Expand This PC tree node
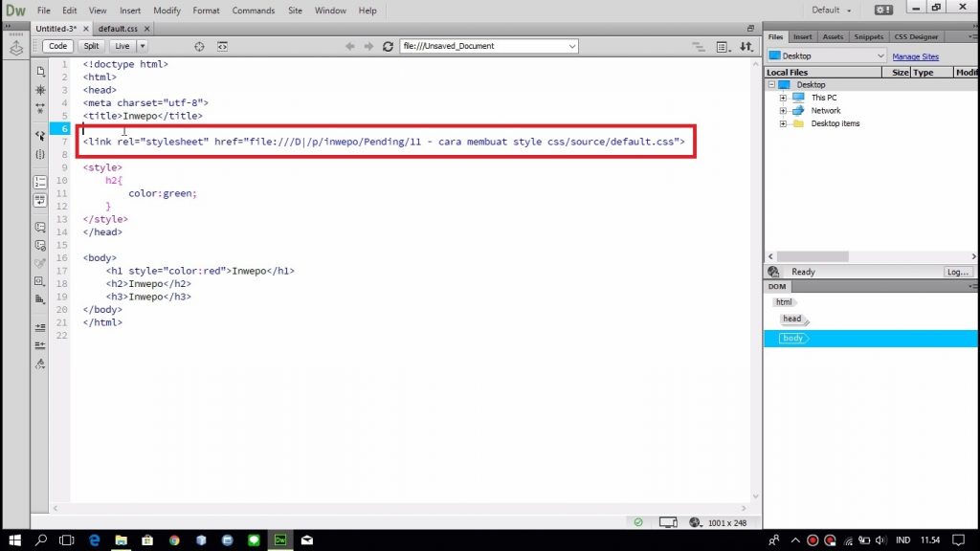This screenshot has width=980, height=551. point(783,98)
